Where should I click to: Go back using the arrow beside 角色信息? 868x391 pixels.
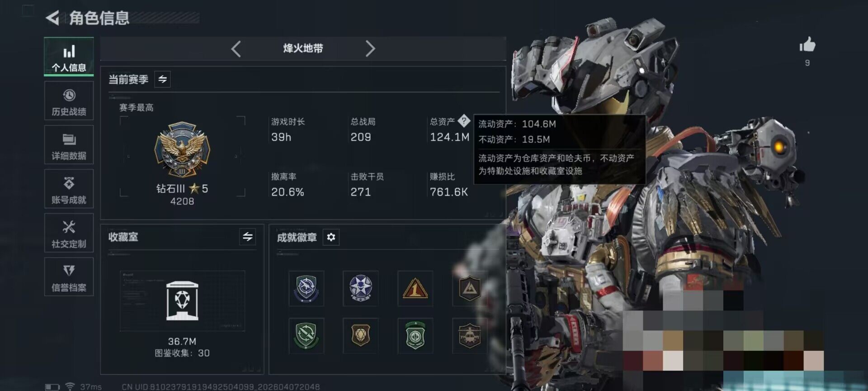click(52, 18)
